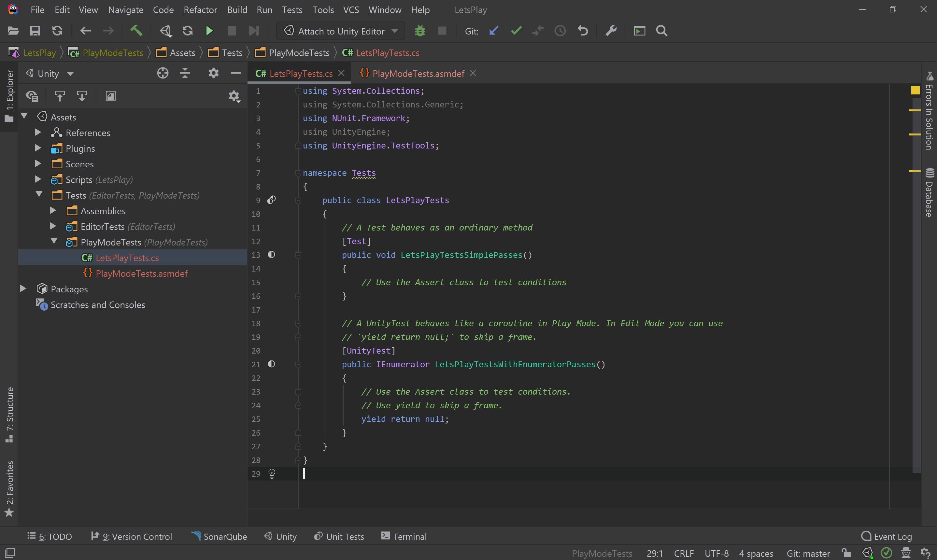Build solution with the hammer icon
The image size is (937, 560).
coord(136,31)
